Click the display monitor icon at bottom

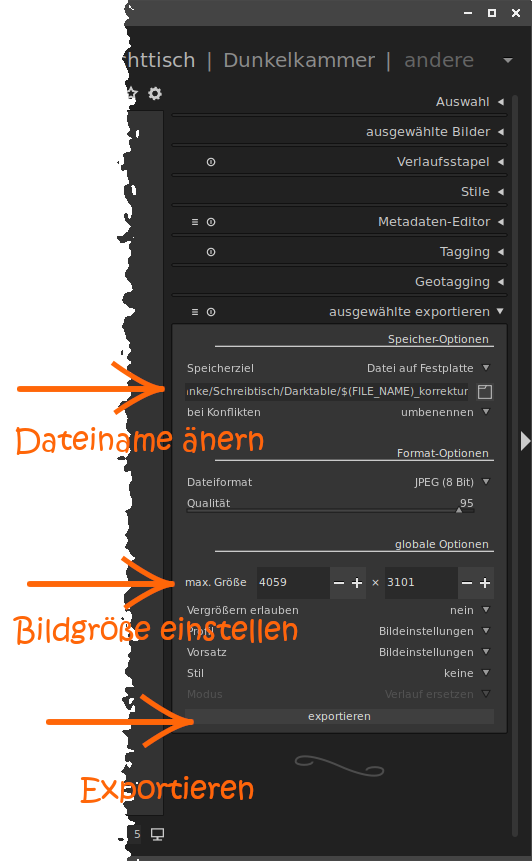158,834
